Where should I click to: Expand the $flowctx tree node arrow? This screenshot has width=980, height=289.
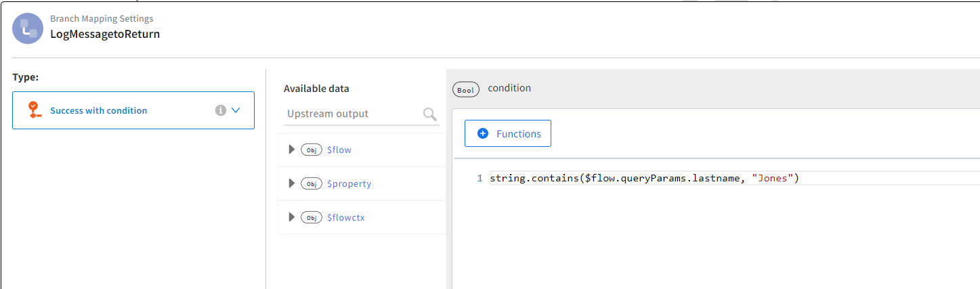click(x=292, y=217)
